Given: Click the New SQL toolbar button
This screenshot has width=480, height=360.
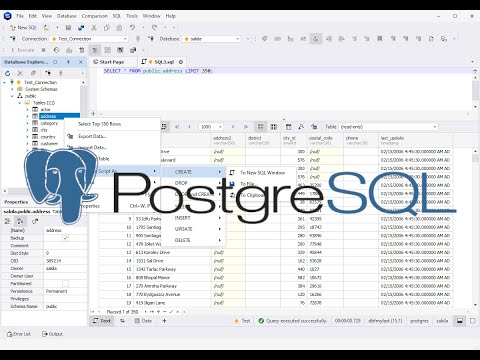Looking at the screenshot, I should [23, 28].
